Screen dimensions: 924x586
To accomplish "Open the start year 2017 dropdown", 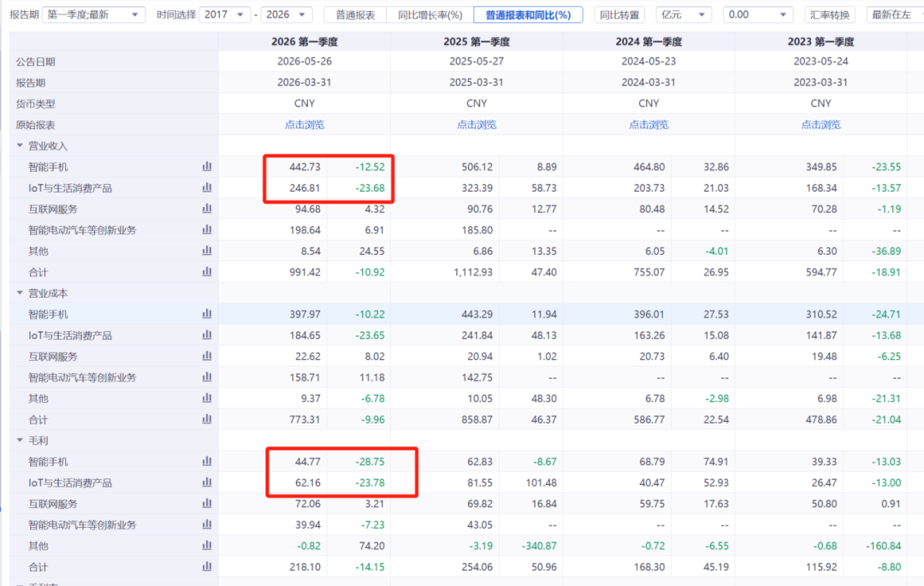I will (x=224, y=15).
